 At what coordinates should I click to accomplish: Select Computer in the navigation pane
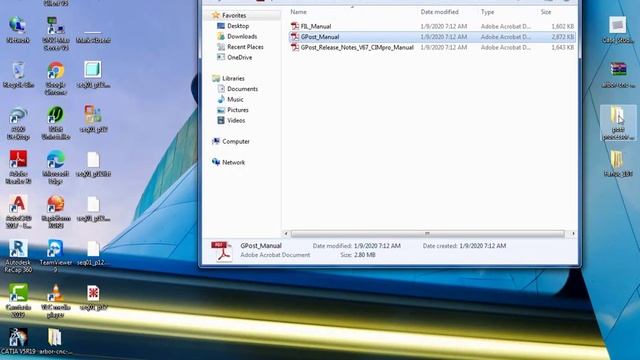(236, 142)
